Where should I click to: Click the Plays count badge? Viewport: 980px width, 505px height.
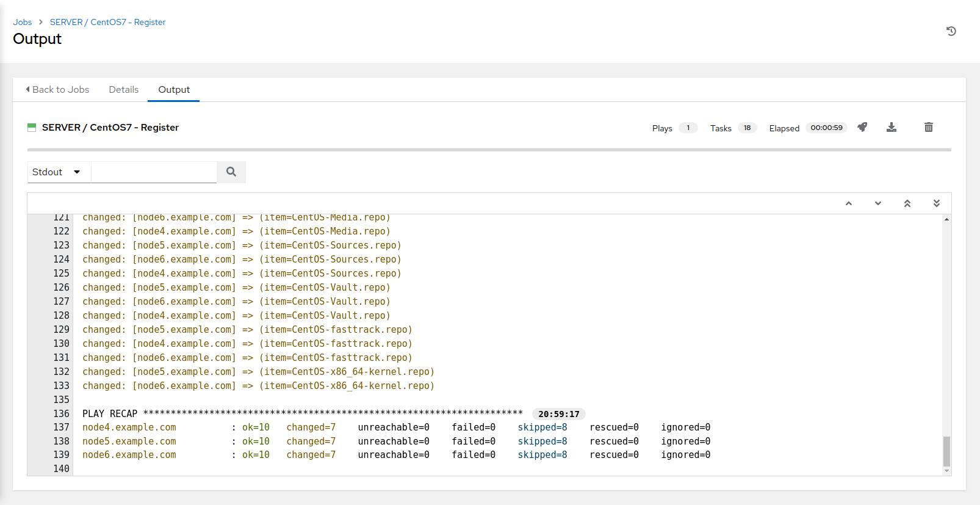688,128
